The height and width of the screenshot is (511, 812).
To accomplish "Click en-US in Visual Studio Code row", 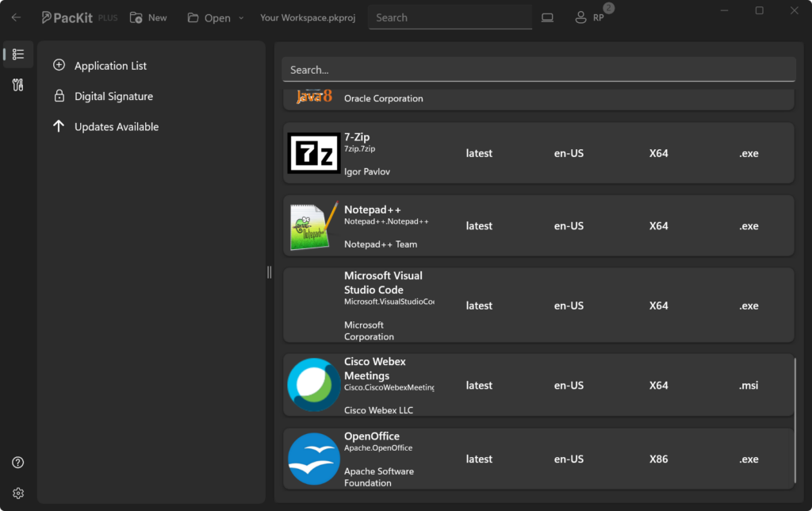I will (x=569, y=305).
